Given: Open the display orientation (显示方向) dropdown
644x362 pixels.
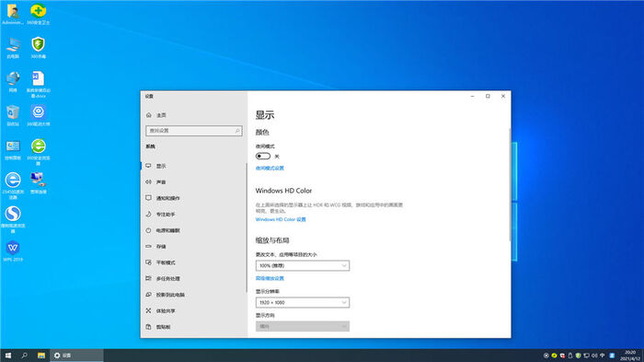Looking at the screenshot, I should 303,327.
